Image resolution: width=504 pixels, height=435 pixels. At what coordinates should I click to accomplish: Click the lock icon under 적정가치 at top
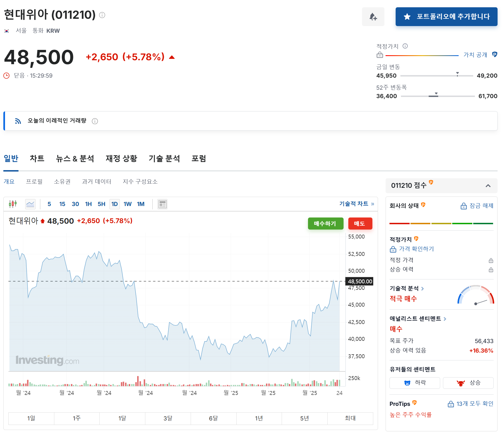pyautogui.click(x=380, y=55)
